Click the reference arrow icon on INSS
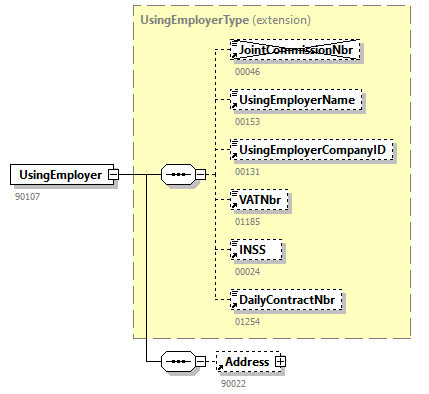 click(x=234, y=255)
